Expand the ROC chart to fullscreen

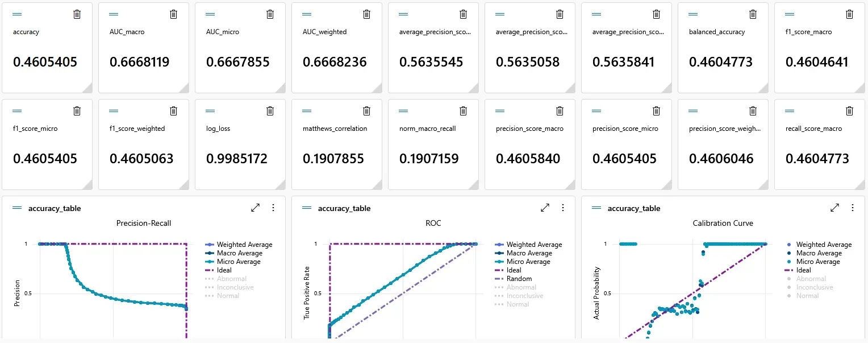click(x=545, y=208)
